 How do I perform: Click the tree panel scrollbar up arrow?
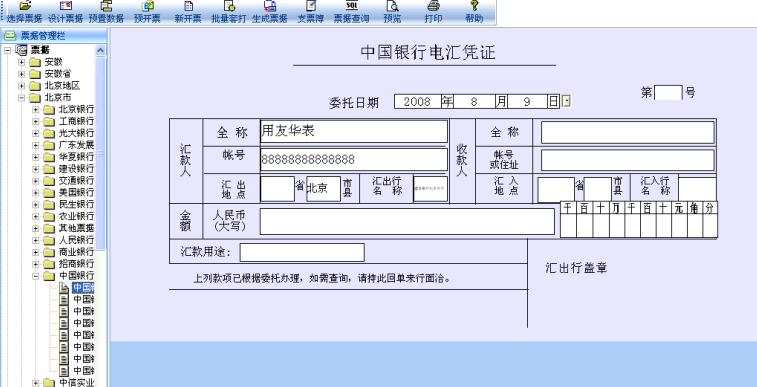(100, 50)
